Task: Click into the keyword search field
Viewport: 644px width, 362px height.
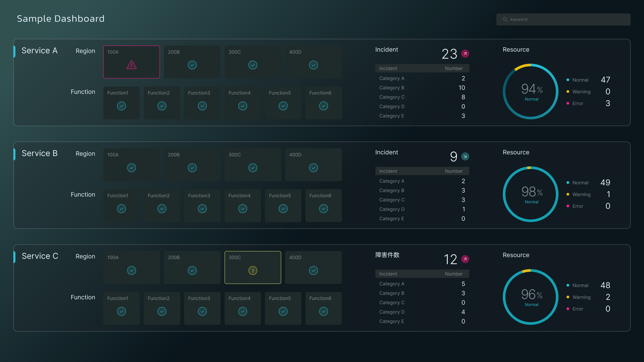Action: (568, 19)
